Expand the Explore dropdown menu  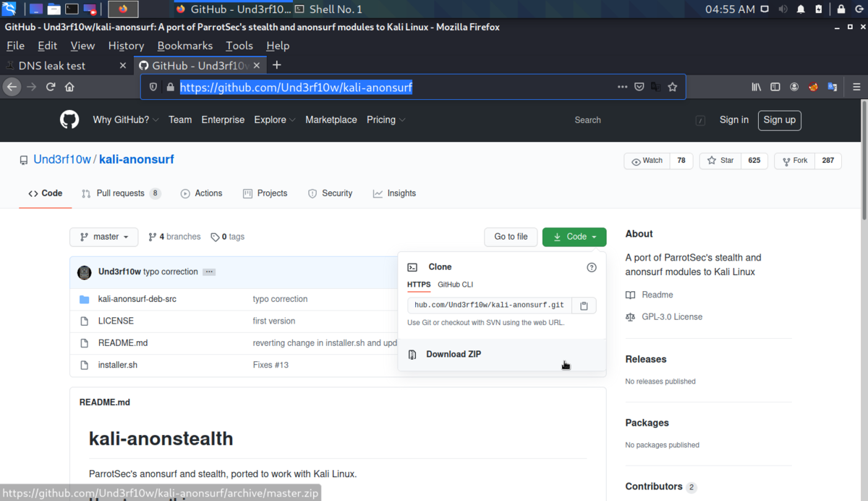[275, 120]
